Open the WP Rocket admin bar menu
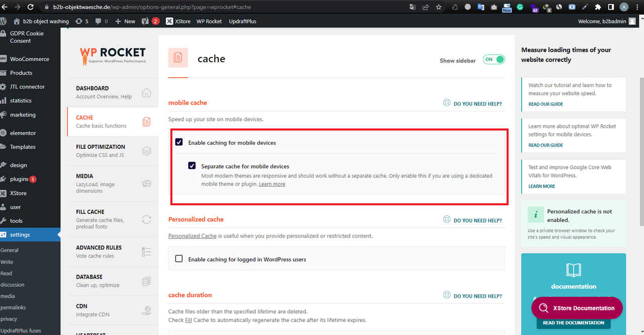 click(x=209, y=21)
